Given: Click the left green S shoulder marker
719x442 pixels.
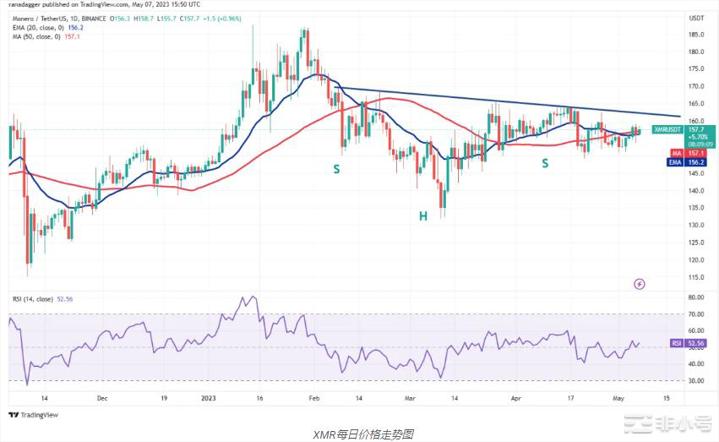Looking at the screenshot, I should coord(336,169).
